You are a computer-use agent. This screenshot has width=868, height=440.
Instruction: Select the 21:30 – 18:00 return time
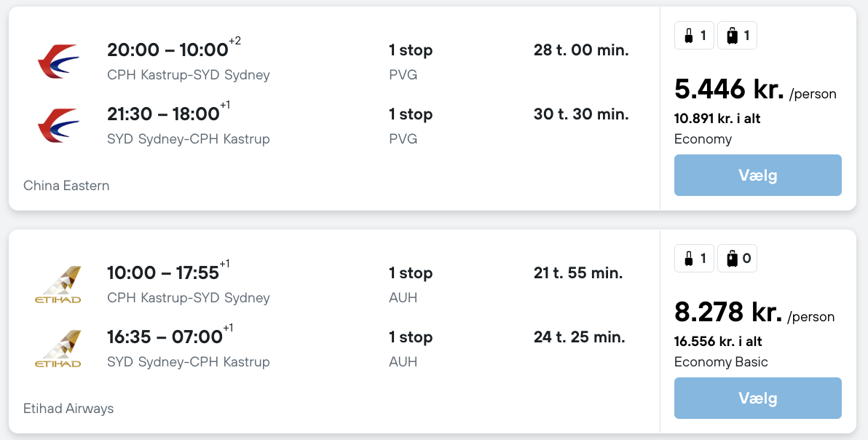coord(163,114)
